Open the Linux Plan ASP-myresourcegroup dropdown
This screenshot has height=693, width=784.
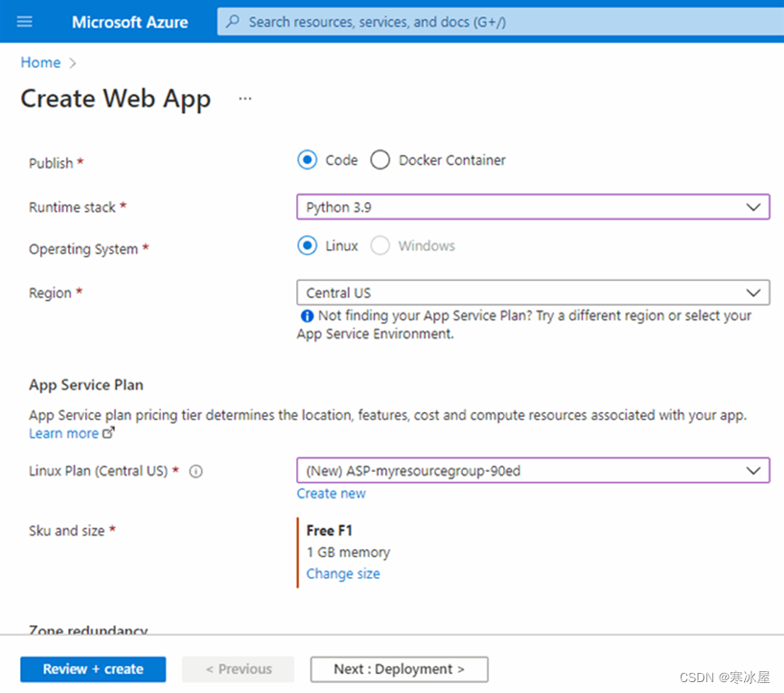(x=533, y=470)
